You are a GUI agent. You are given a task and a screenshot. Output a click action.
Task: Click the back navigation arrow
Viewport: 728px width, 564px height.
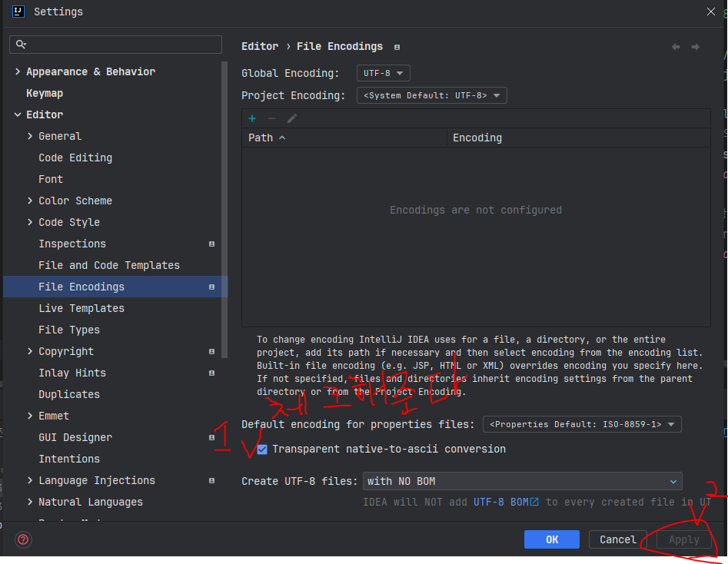click(x=676, y=47)
